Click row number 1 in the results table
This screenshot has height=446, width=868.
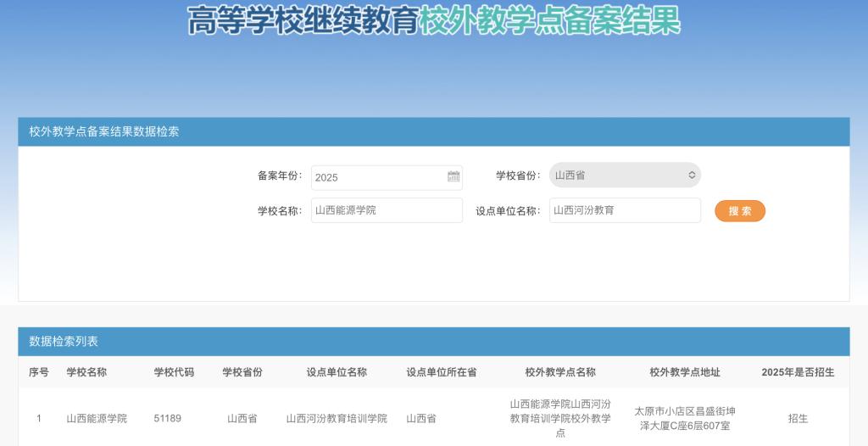[x=39, y=418]
